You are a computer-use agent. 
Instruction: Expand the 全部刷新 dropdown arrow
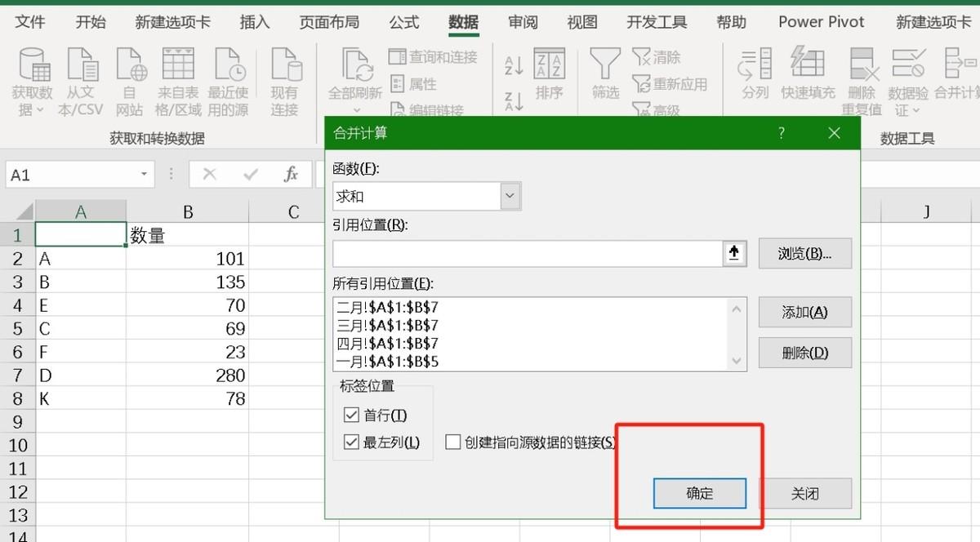357,109
